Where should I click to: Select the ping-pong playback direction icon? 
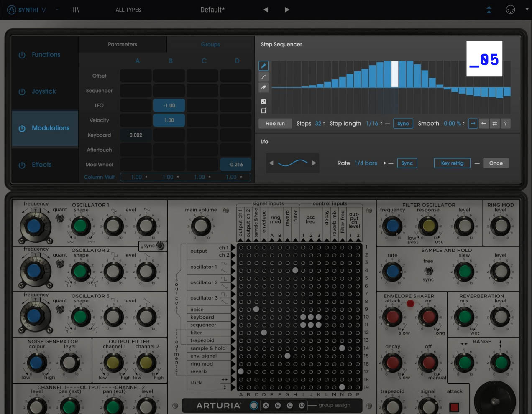[x=495, y=123]
